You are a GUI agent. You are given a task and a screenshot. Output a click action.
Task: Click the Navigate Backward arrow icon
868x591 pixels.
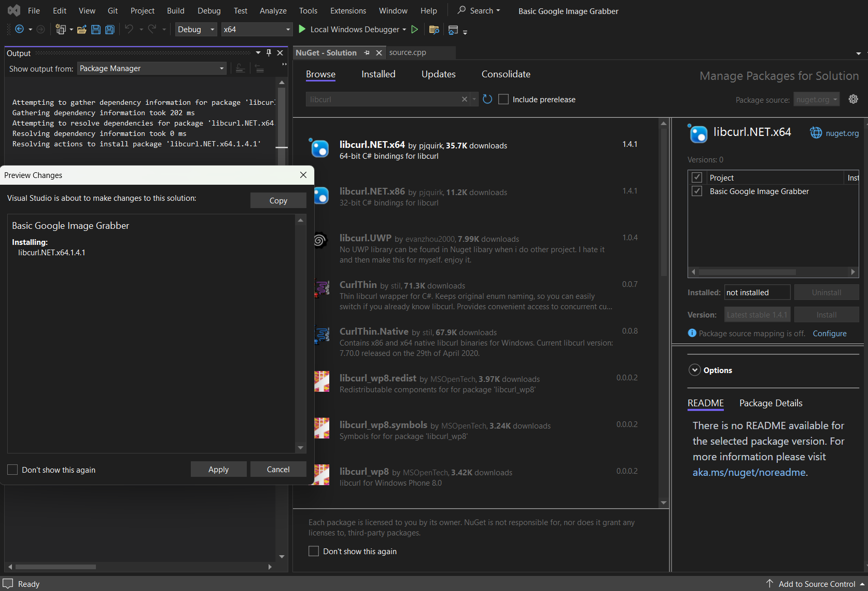(19, 30)
